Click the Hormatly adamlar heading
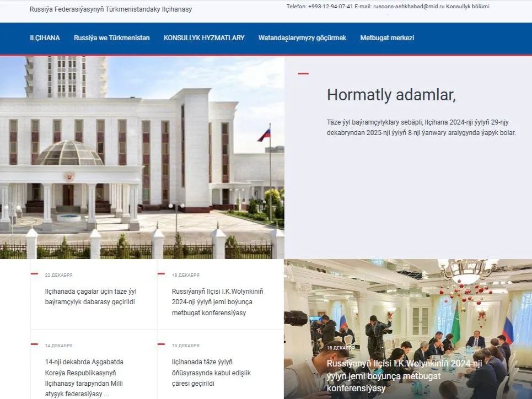This screenshot has width=532, height=399. (x=391, y=95)
